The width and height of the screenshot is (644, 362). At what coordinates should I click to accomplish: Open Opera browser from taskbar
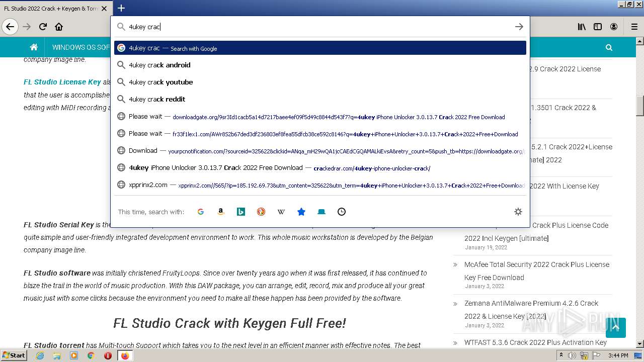pyautogui.click(x=107, y=355)
